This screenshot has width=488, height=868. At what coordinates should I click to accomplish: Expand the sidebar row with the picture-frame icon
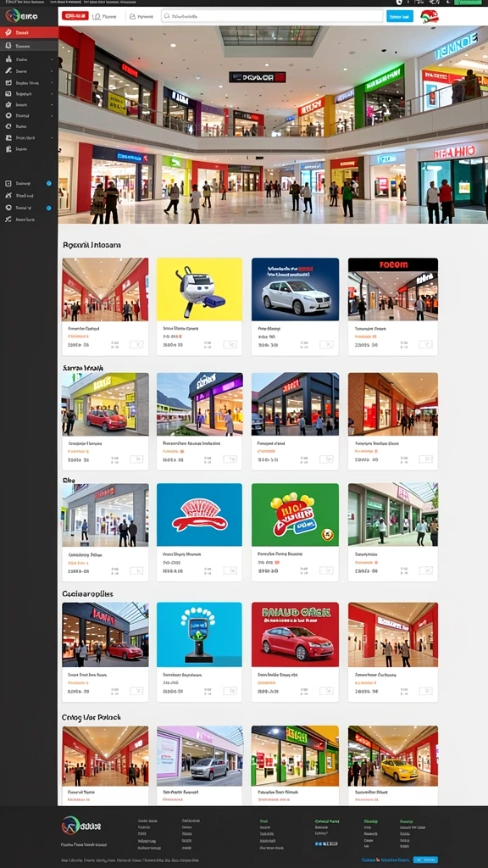point(52,93)
